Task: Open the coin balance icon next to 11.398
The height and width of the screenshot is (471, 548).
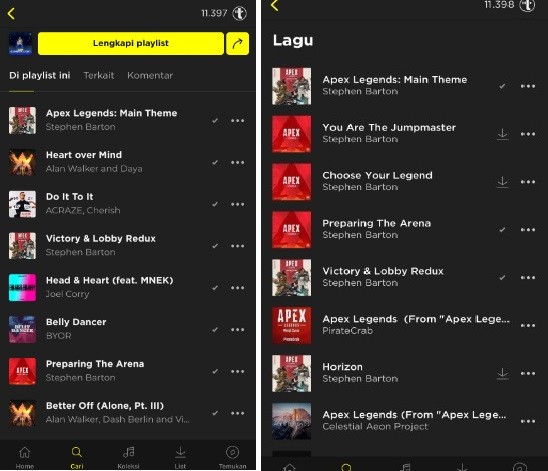Action: point(527,5)
